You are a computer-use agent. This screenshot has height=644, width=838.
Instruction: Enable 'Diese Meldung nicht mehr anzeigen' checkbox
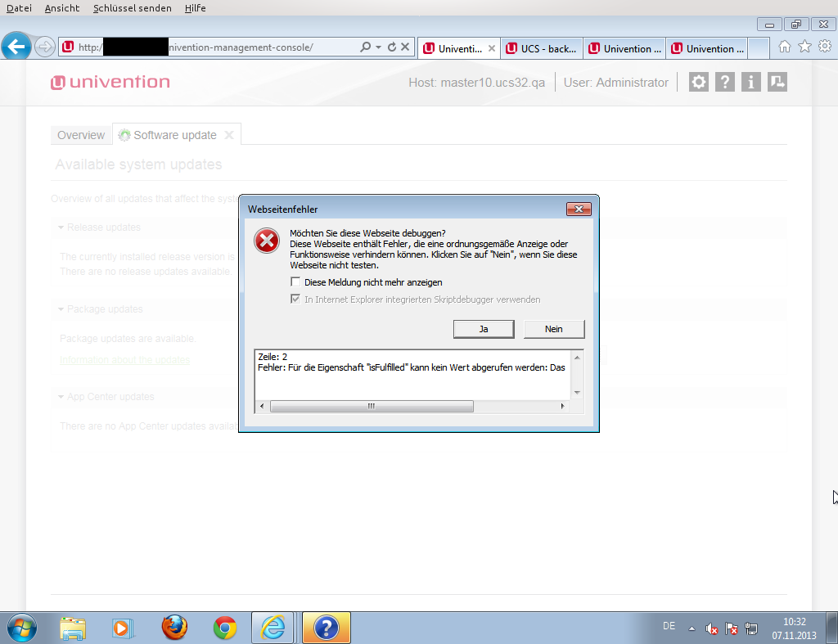pos(295,282)
